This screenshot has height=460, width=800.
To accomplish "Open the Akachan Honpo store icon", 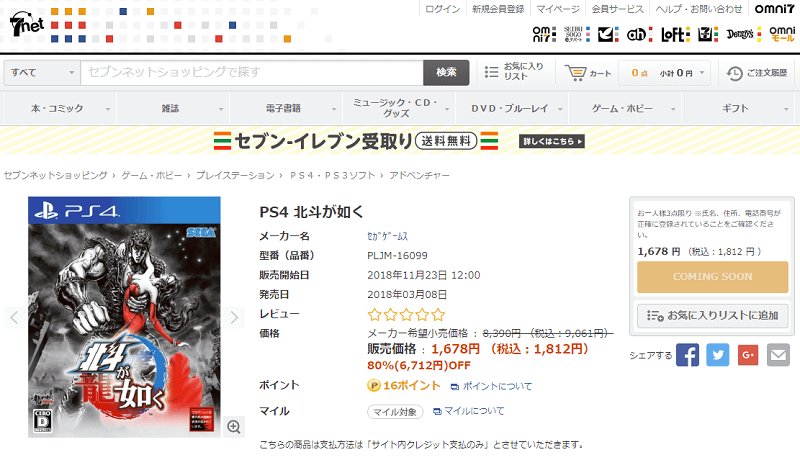I will coord(639,34).
